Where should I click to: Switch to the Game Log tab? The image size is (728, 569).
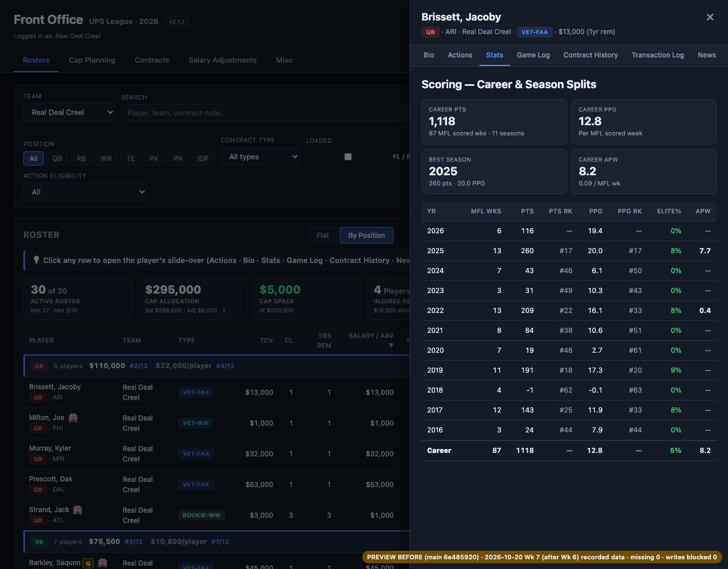pyautogui.click(x=533, y=55)
